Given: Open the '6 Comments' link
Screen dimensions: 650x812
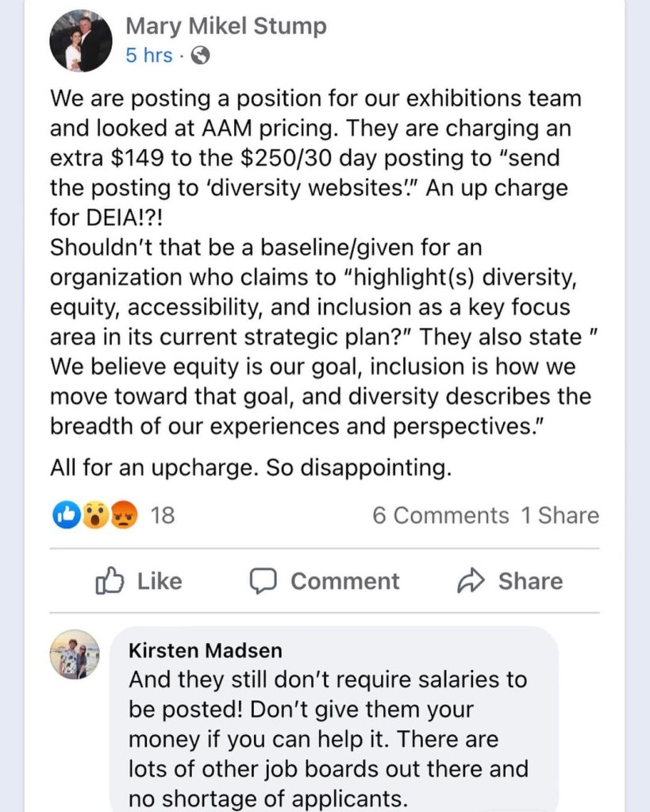Looking at the screenshot, I should point(440,516).
